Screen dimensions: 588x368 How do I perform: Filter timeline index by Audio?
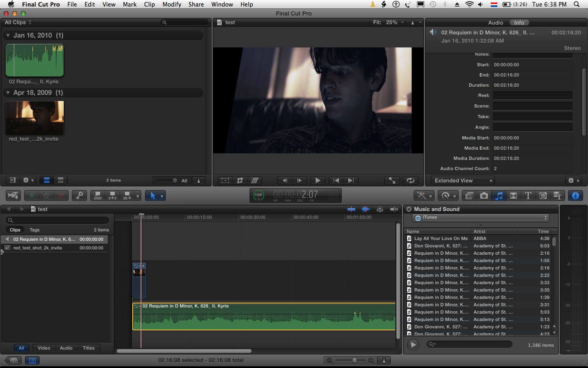(x=66, y=348)
